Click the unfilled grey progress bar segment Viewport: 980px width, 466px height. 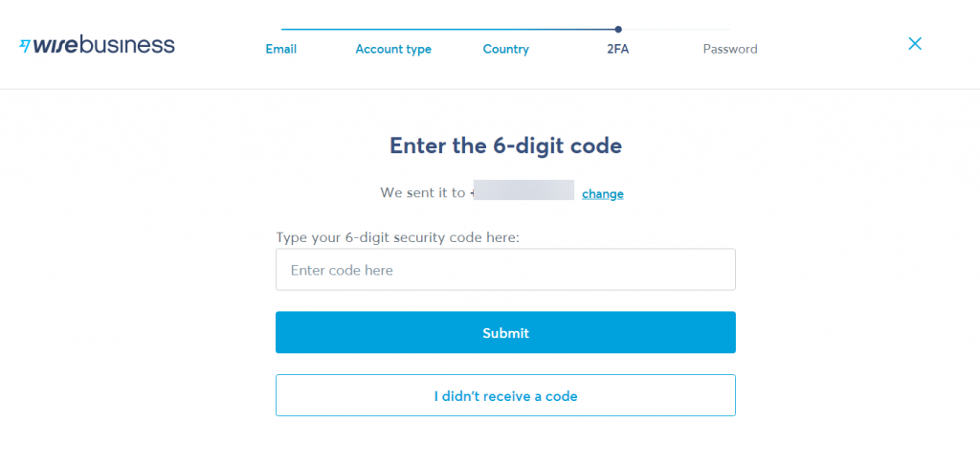coord(676,30)
